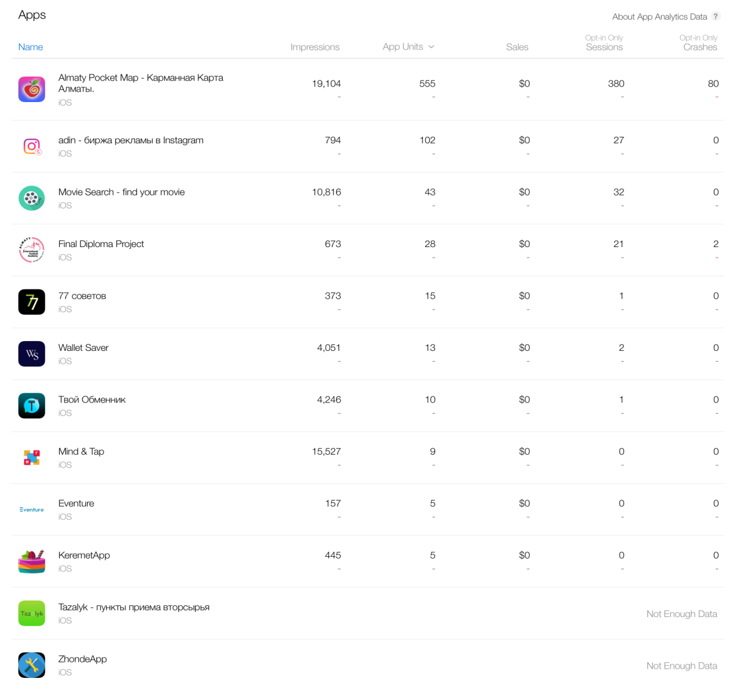Sort the table by Name column
This screenshot has height=700, width=733.
tap(30, 47)
